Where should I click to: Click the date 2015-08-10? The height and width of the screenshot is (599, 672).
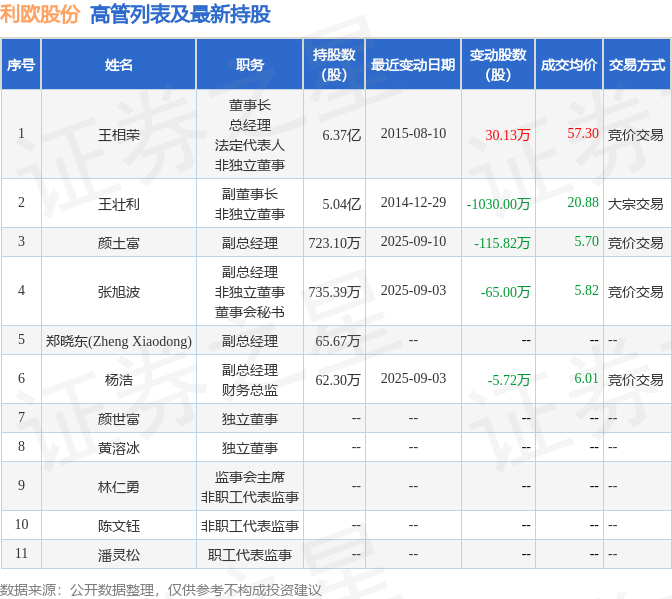click(413, 133)
